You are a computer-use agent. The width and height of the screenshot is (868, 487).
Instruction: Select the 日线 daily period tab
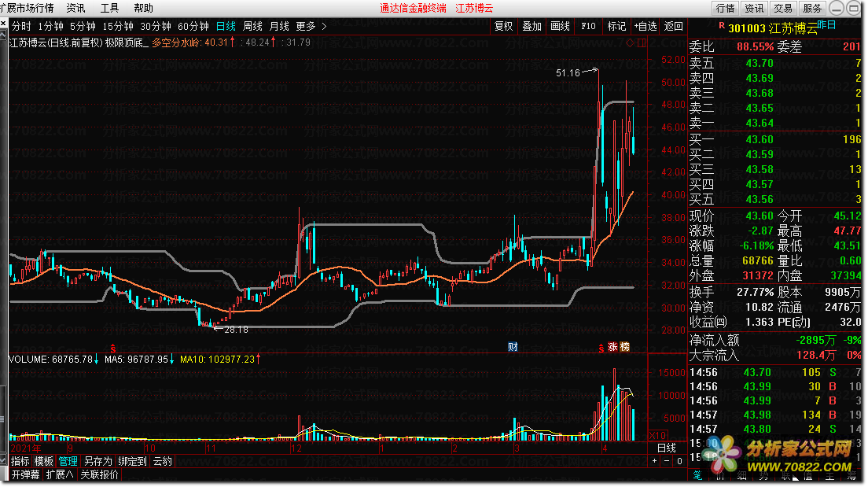226,26
